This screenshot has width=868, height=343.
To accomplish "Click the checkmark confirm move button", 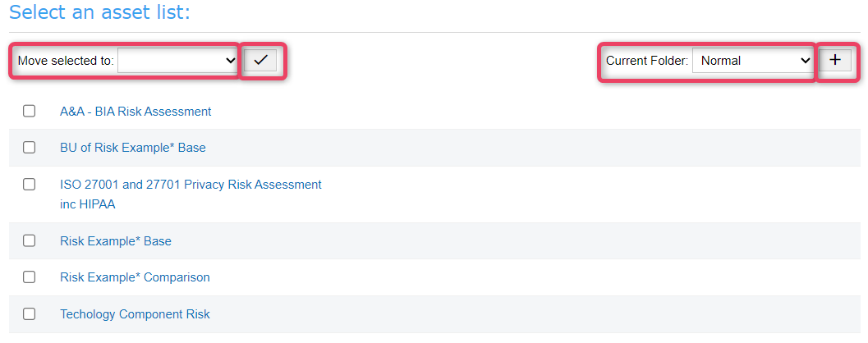I will [260, 60].
